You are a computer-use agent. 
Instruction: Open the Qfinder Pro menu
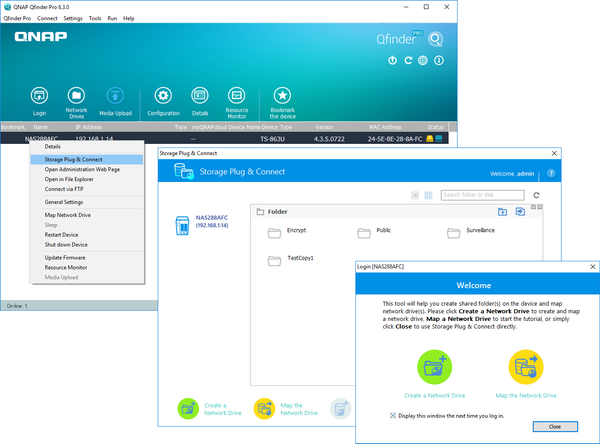(x=17, y=18)
